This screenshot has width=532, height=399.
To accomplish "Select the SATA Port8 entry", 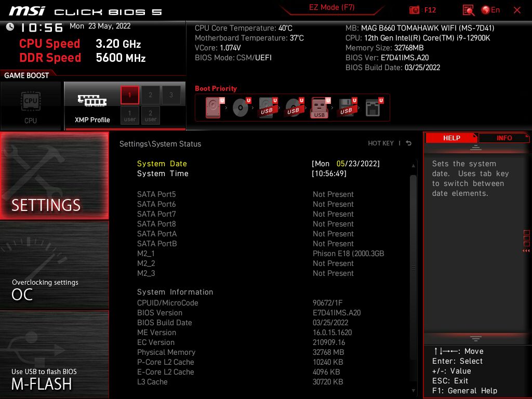I will [x=246, y=223].
